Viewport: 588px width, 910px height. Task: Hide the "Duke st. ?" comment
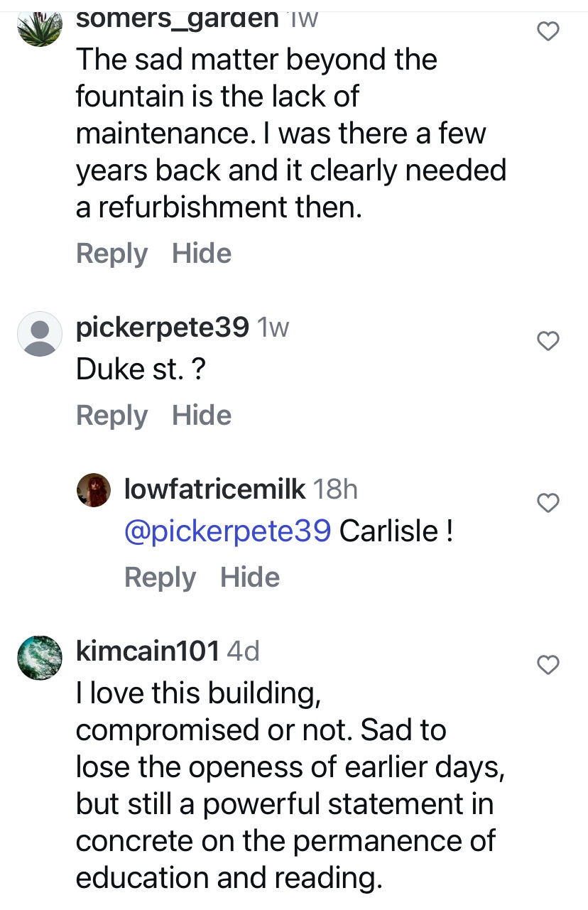tap(202, 416)
